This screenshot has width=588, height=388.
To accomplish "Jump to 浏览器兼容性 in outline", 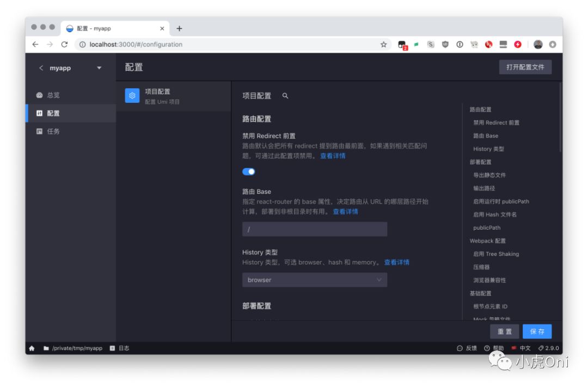I will 489,280.
